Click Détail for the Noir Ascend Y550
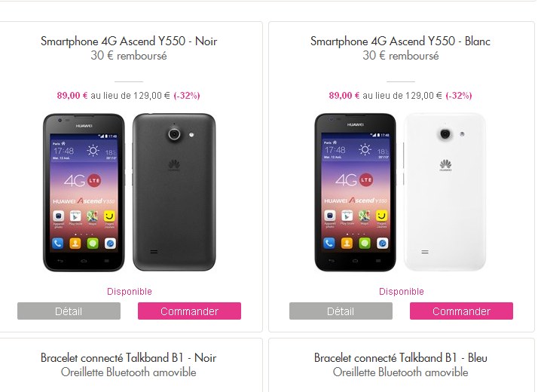The height and width of the screenshot is (392, 541). pyautogui.click(x=69, y=311)
